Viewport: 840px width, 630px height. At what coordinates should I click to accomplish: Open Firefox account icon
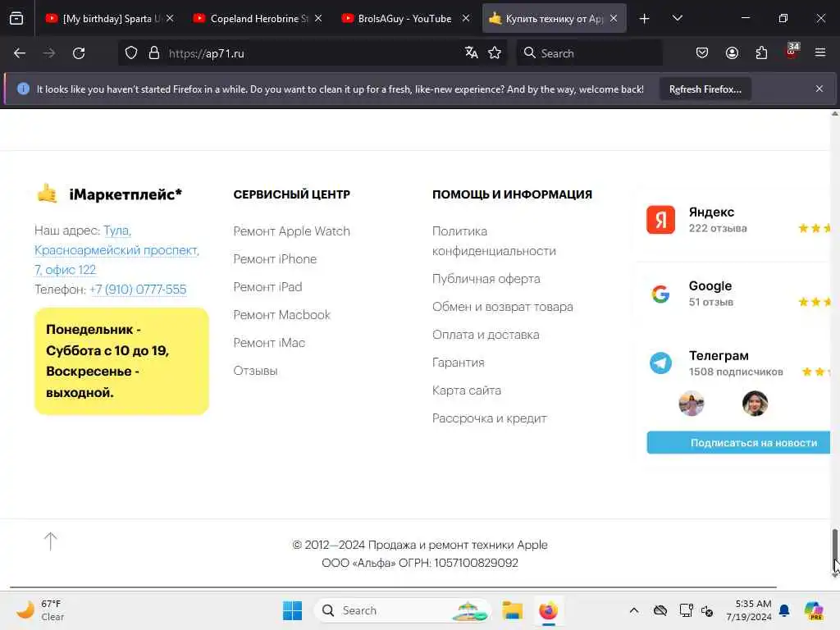coord(733,53)
